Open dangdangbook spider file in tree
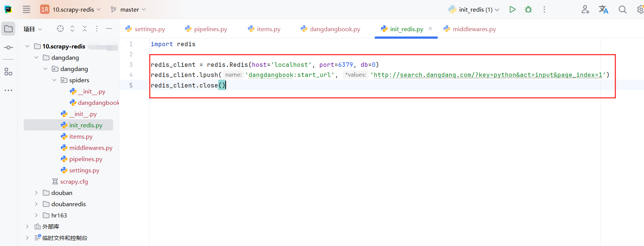This screenshot has height=246, width=644. [94, 103]
